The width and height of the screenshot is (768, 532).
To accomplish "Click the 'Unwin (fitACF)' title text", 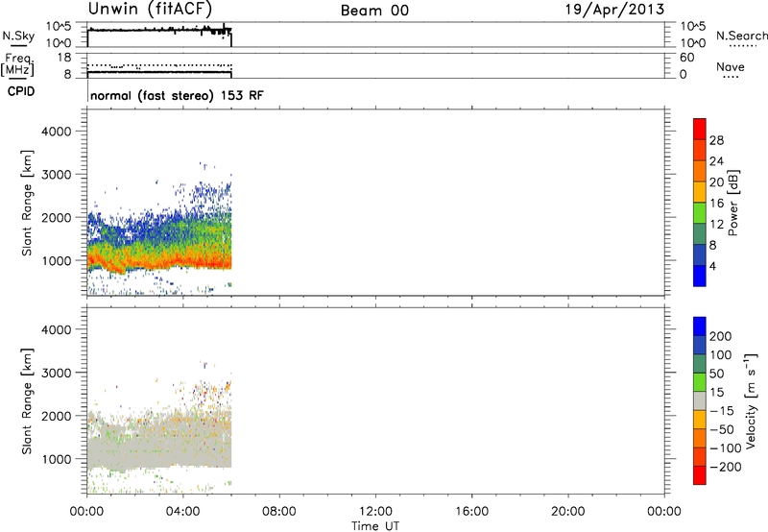I will [150, 9].
